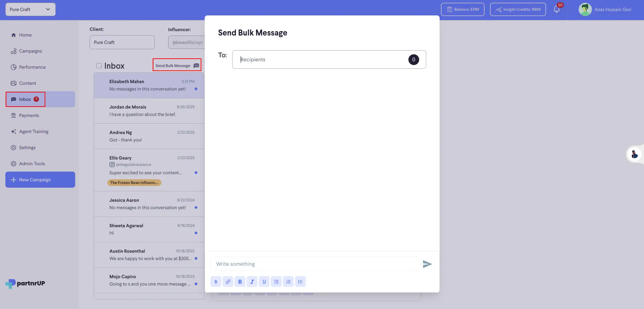Click the Agent Training sparkle icon

[13, 131]
